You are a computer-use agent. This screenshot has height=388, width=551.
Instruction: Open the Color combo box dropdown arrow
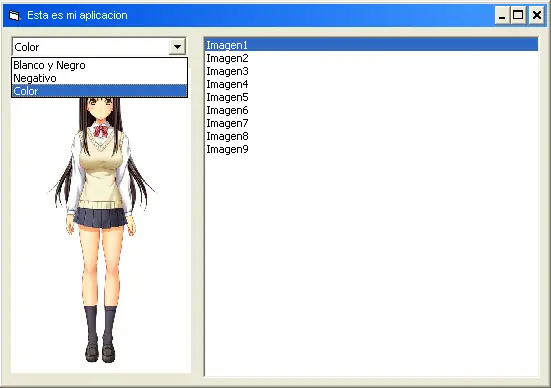click(177, 46)
